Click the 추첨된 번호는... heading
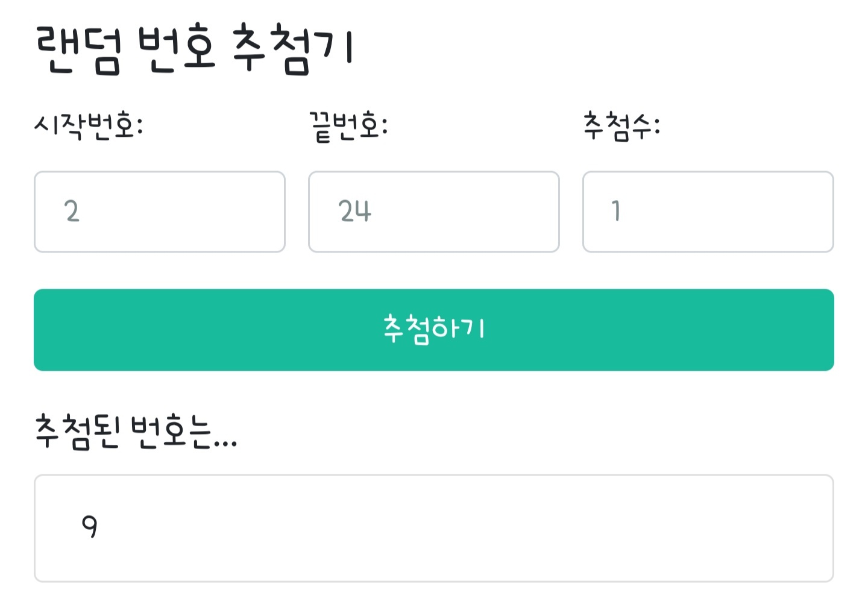This screenshot has width=868, height=613. pos(136,432)
